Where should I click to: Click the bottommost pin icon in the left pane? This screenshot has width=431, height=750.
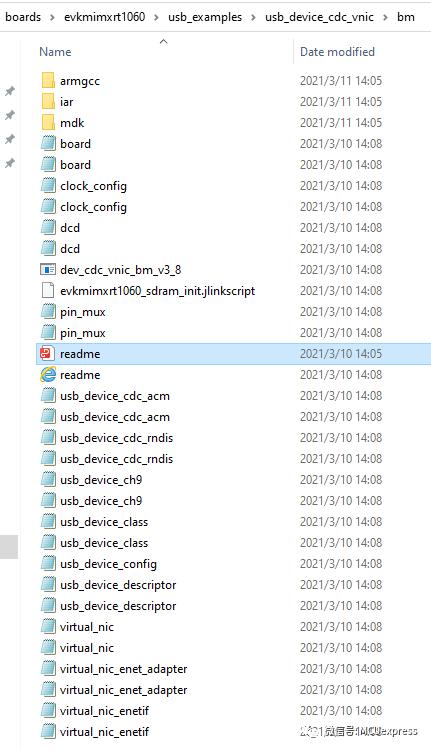point(10,164)
